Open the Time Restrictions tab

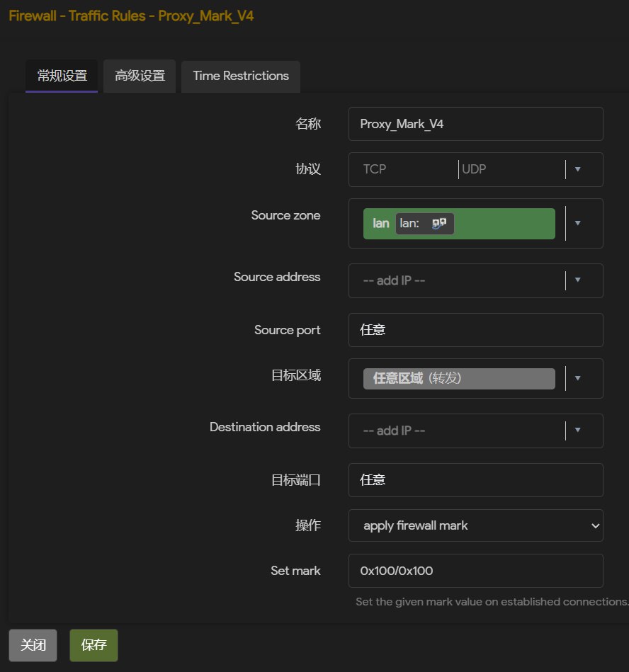pyautogui.click(x=241, y=76)
